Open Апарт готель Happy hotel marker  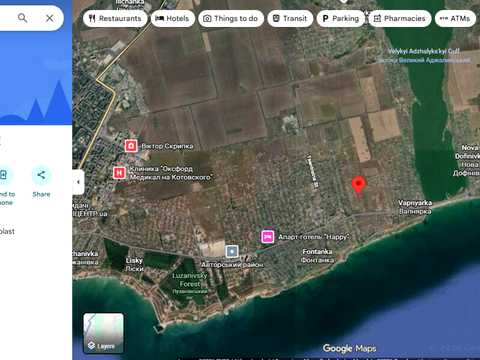coord(268,237)
